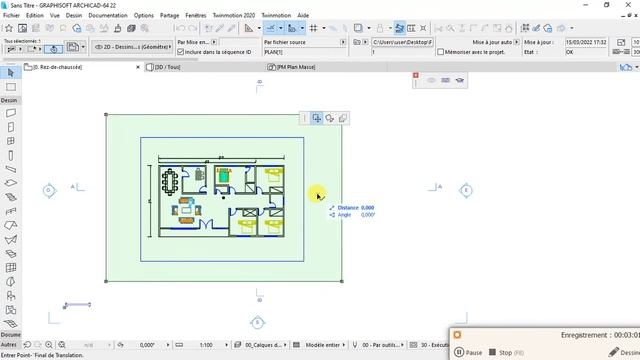The image size is (640, 360).
Task: Click the Stop recording button
Action: (x=506, y=352)
